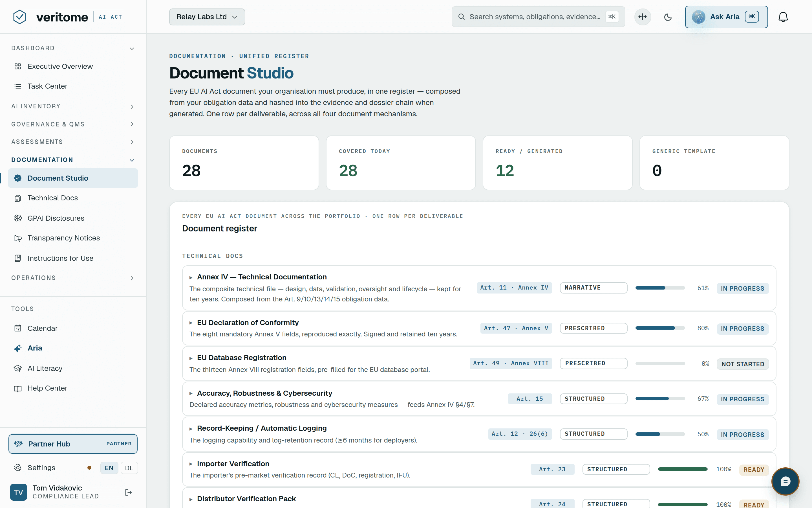The width and height of the screenshot is (812, 508).
Task: Open the AI Literacy link
Action: pyautogui.click(x=73, y=368)
